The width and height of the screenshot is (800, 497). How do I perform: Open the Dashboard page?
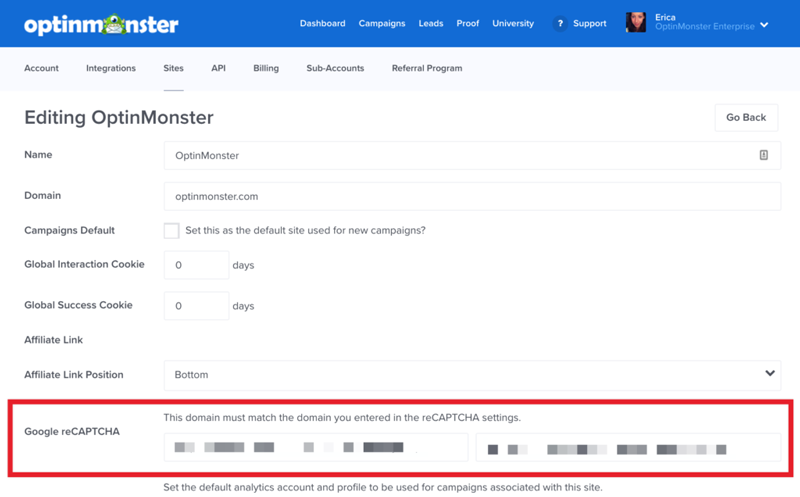pos(322,23)
